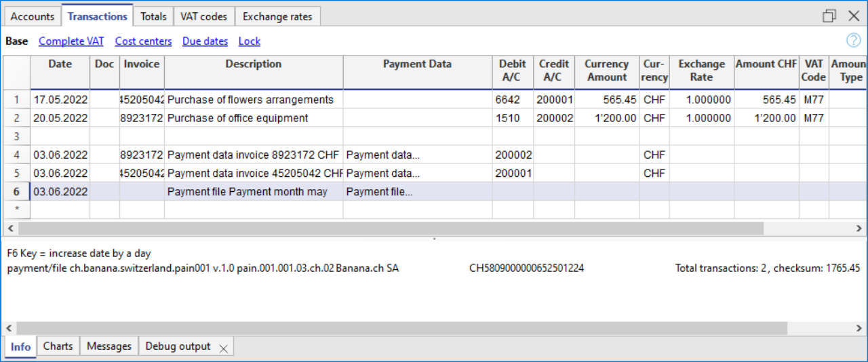Click the Description column header

coord(254,71)
